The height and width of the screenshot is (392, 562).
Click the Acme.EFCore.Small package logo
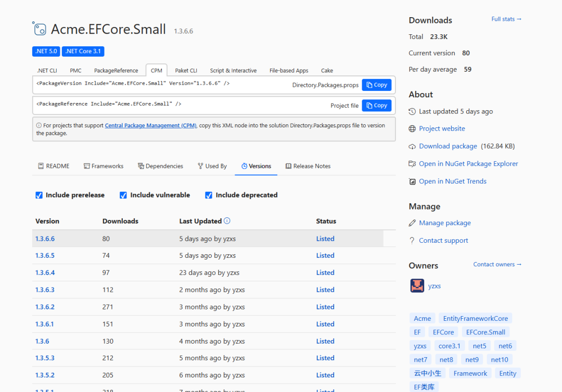(39, 29)
